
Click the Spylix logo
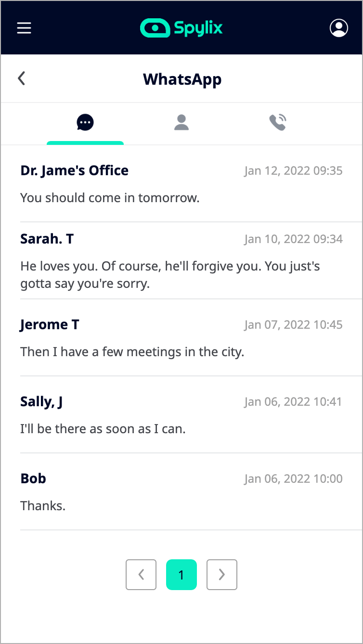point(181,28)
